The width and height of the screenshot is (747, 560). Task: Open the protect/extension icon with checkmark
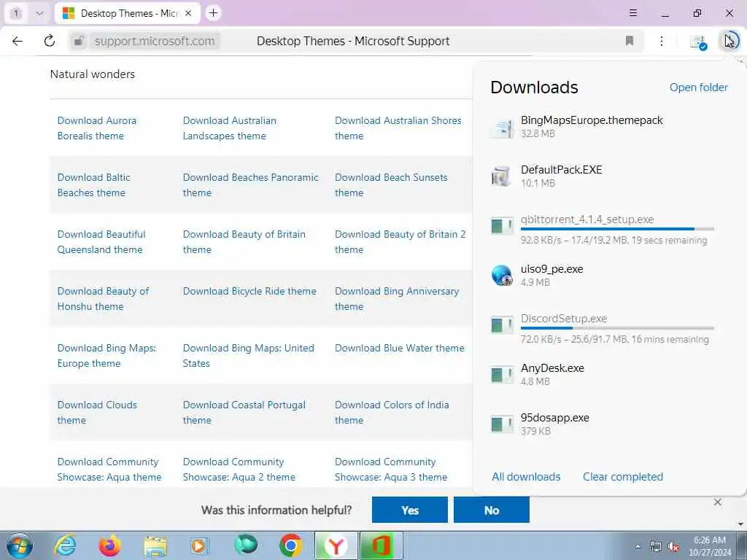tap(698, 42)
